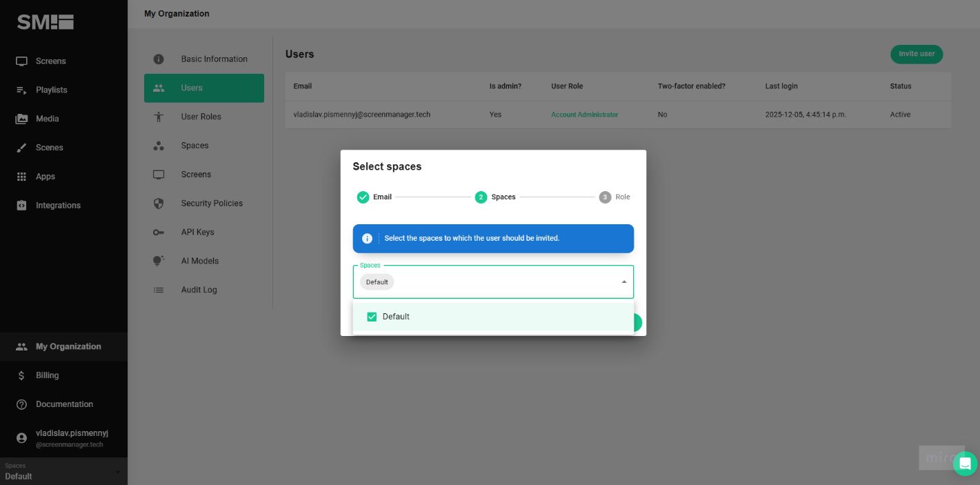Click the info icon in blue banner
The width and height of the screenshot is (980, 485).
[367, 239]
